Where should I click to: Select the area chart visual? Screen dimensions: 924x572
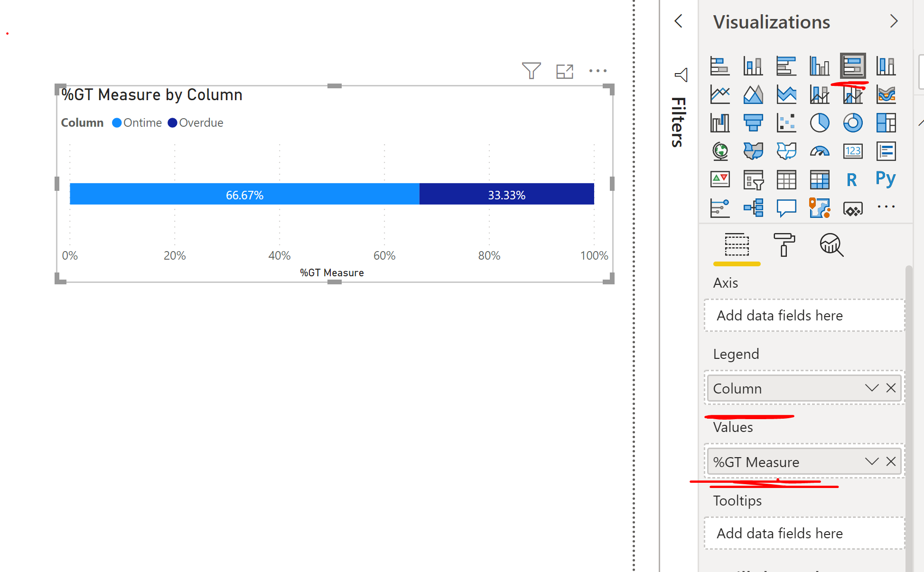click(753, 94)
